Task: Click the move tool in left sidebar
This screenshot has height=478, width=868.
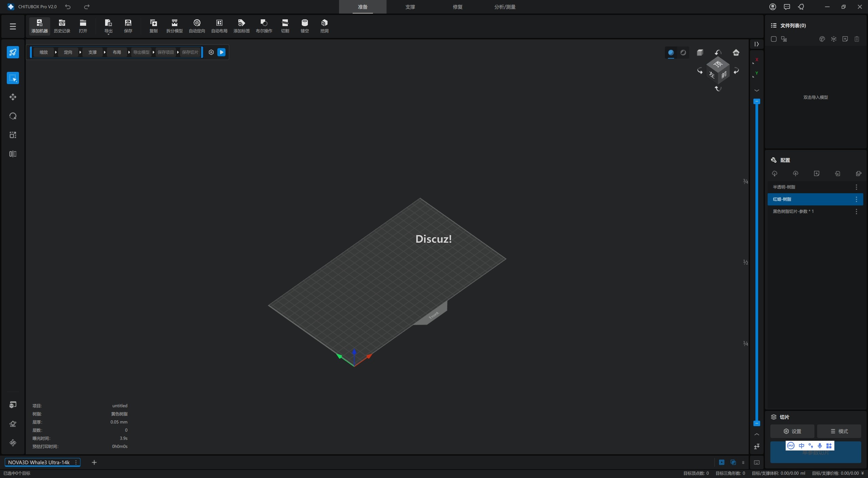Action: pyautogui.click(x=13, y=97)
